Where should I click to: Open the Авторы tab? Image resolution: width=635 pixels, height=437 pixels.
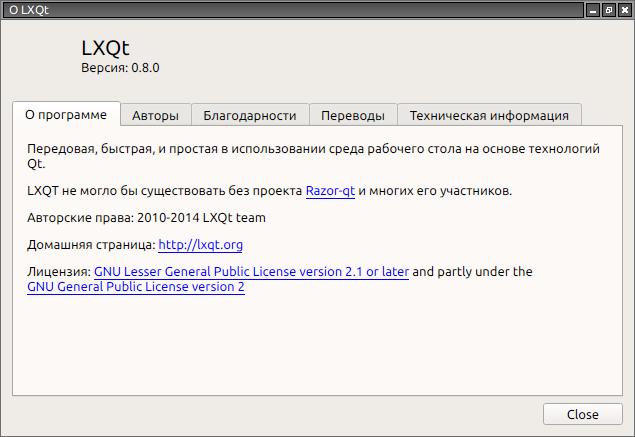pos(156,115)
